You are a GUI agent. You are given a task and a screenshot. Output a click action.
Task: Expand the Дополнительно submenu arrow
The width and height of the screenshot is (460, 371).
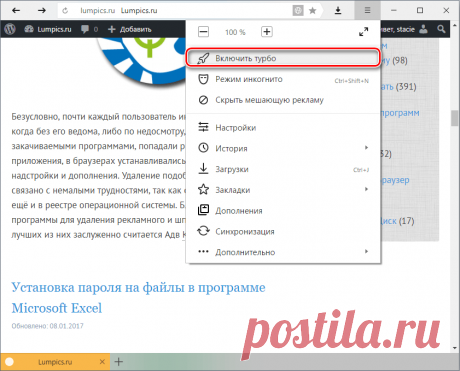pyautogui.click(x=366, y=251)
